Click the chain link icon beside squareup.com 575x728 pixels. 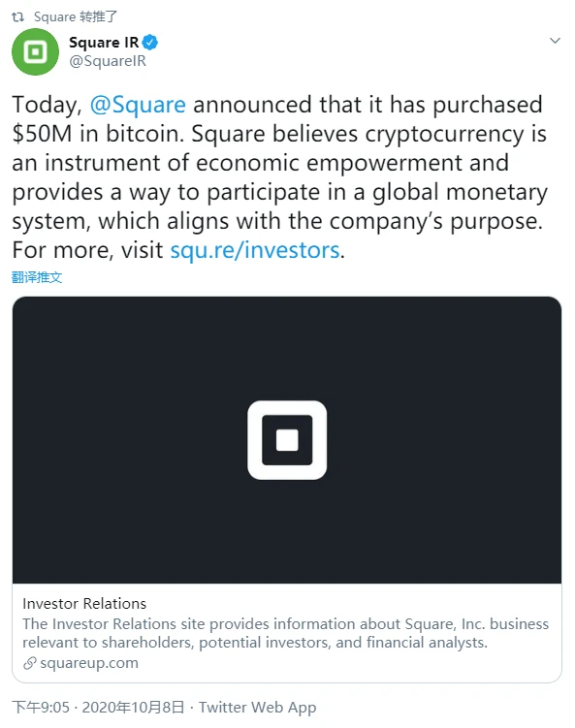click(30, 663)
